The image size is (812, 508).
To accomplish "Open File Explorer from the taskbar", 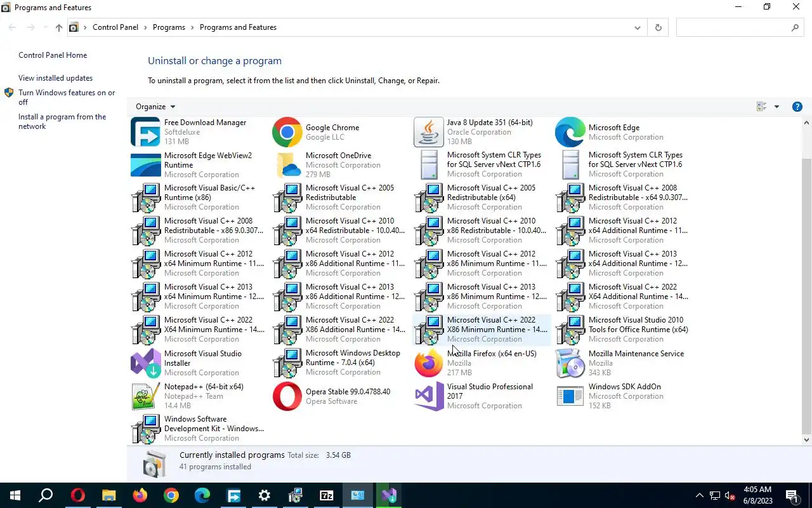I will coord(109,495).
